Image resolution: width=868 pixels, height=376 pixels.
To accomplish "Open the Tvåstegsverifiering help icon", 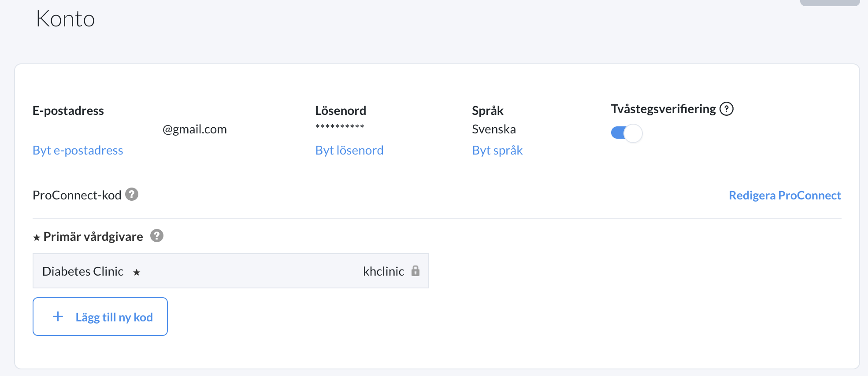I will pos(726,109).
